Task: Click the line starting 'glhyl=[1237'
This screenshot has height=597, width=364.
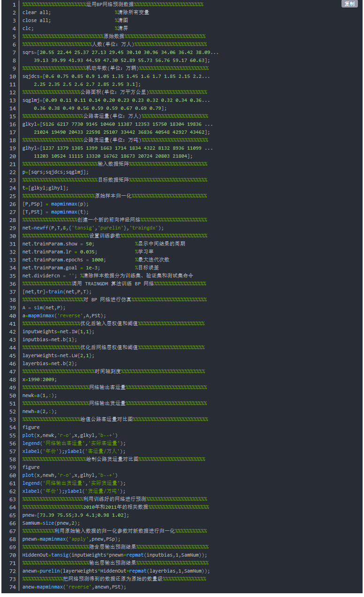Action: (117, 148)
